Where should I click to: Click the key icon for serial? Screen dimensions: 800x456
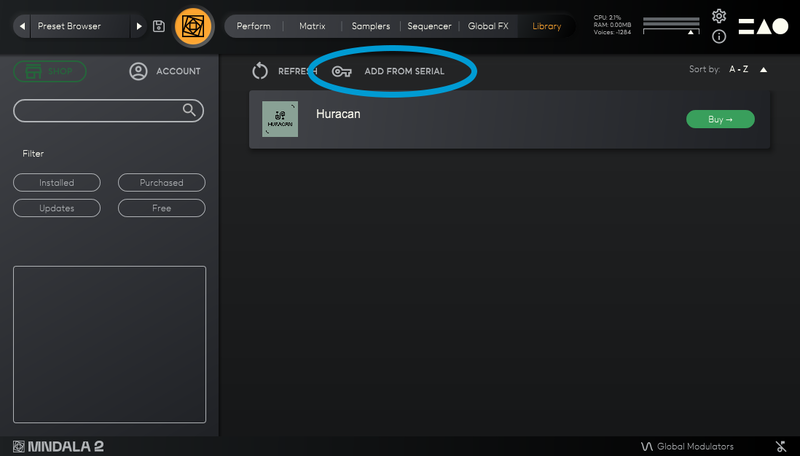coord(341,71)
